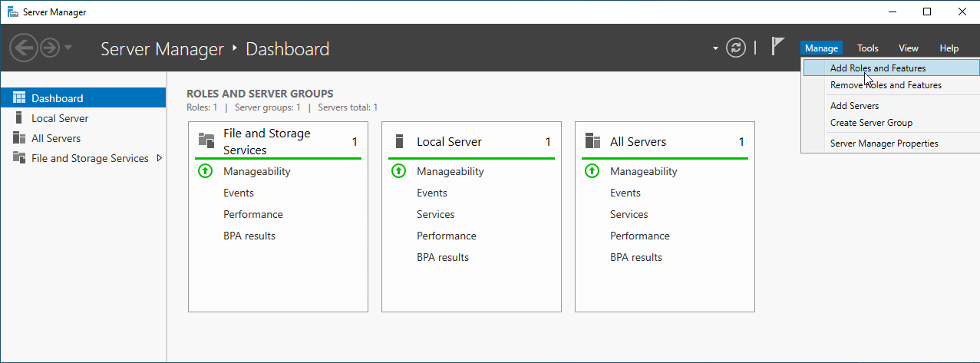Choose Remove Roles and Features
980x363 pixels.
[x=891, y=85]
